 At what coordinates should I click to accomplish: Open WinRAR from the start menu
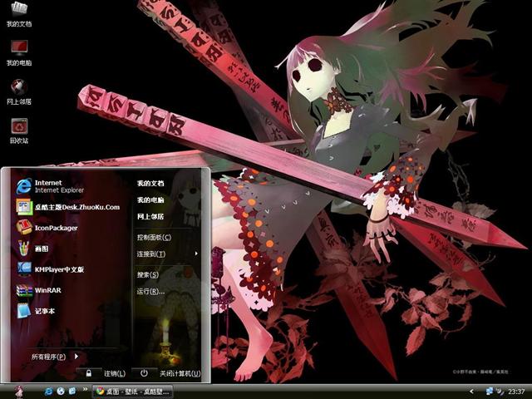pyautogui.click(x=39, y=290)
